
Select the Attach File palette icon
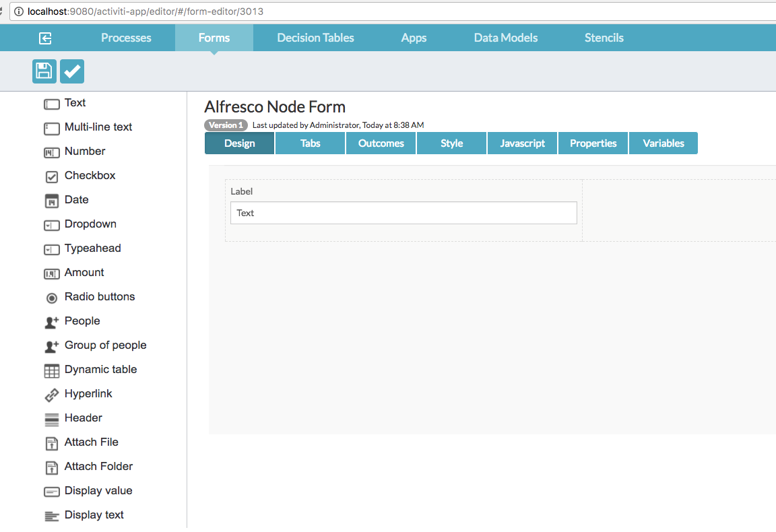pos(52,444)
